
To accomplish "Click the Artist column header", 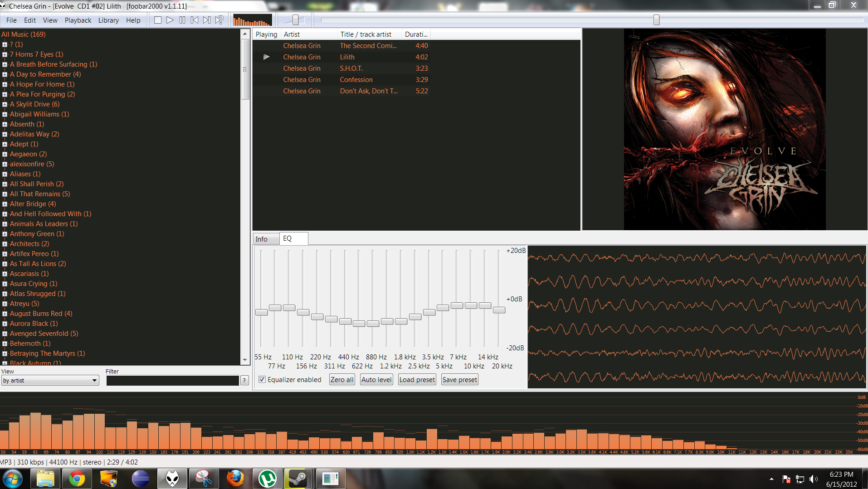I will coord(309,34).
